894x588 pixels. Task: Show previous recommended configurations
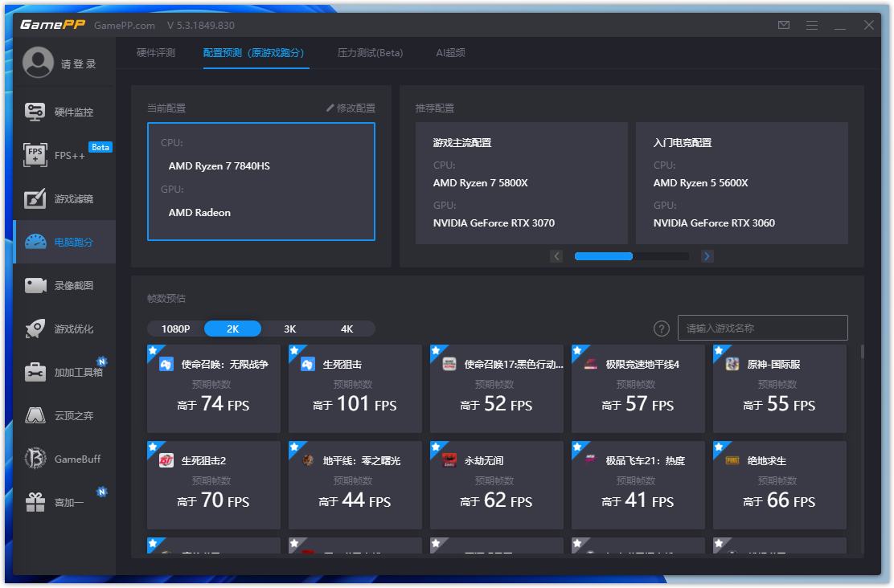coord(556,256)
